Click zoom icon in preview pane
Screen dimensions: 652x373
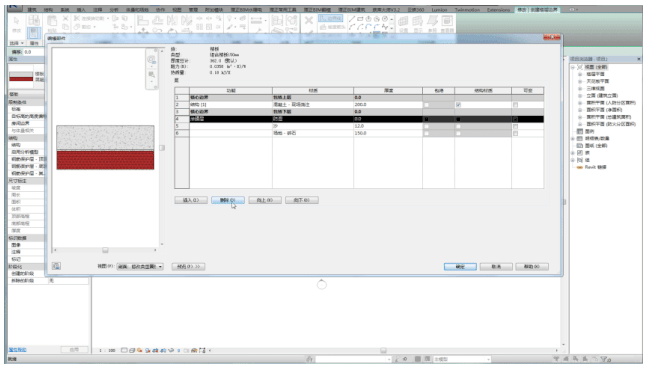[x=151, y=74]
